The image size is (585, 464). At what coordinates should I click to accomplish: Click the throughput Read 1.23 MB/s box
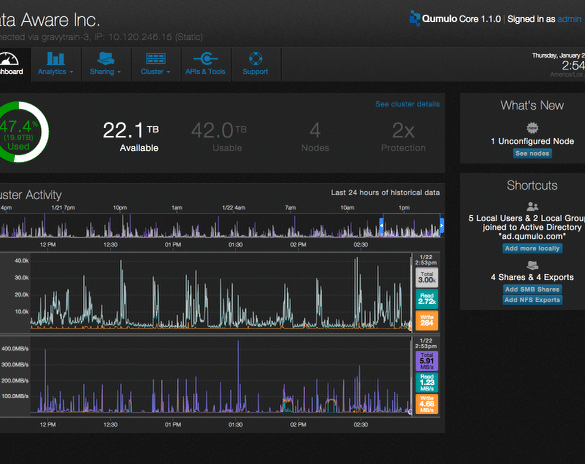point(427,382)
